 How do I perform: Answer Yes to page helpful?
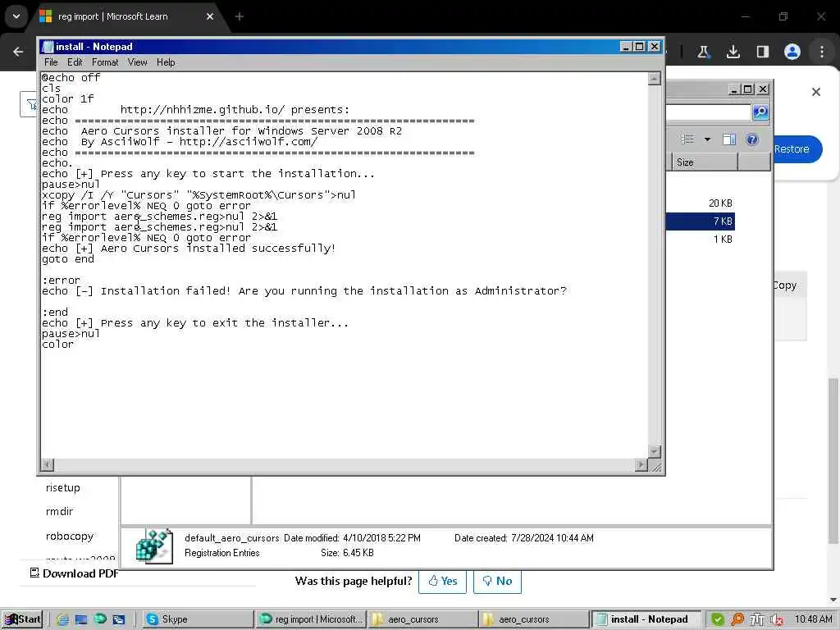(x=442, y=582)
